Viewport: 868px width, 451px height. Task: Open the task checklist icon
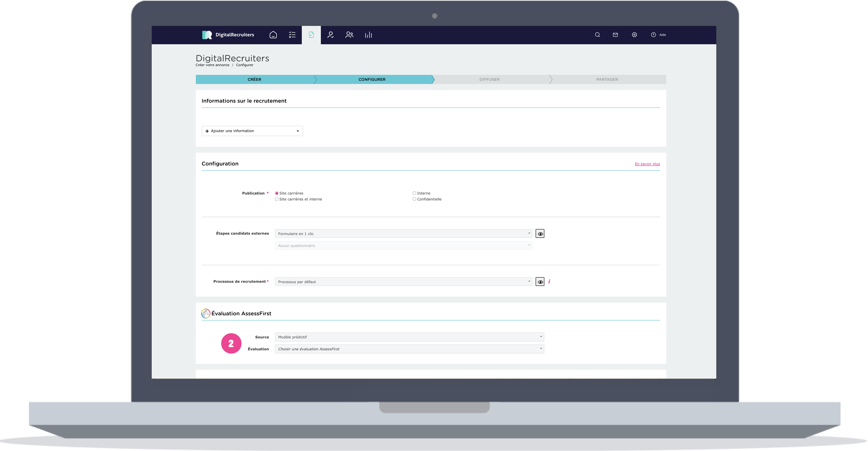[x=292, y=35]
